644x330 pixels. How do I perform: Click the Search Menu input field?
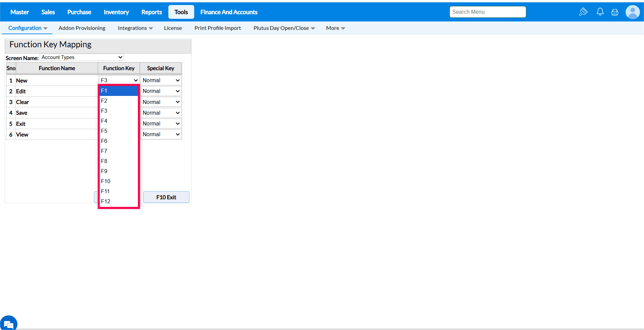click(488, 12)
